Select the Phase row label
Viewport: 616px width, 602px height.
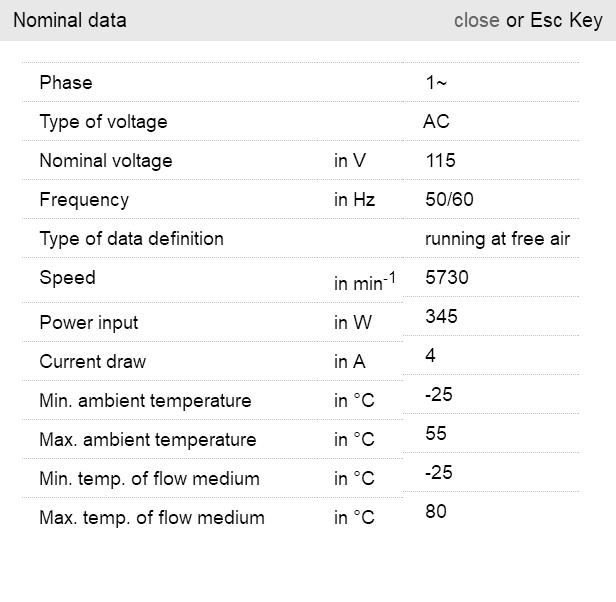[66, 83]
